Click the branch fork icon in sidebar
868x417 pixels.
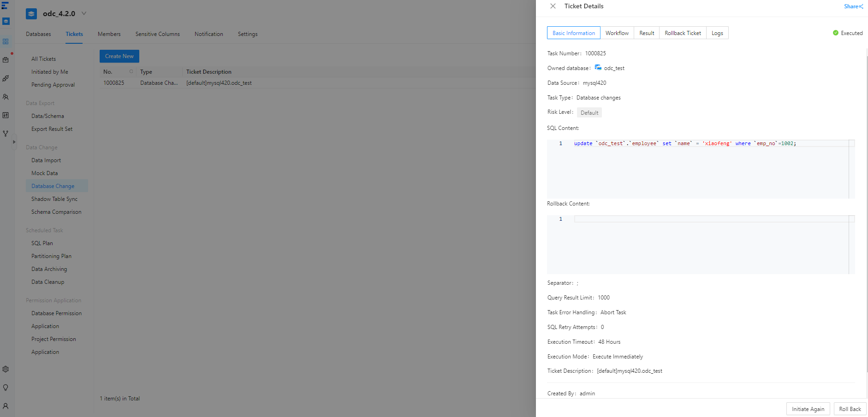coord(6,134)
